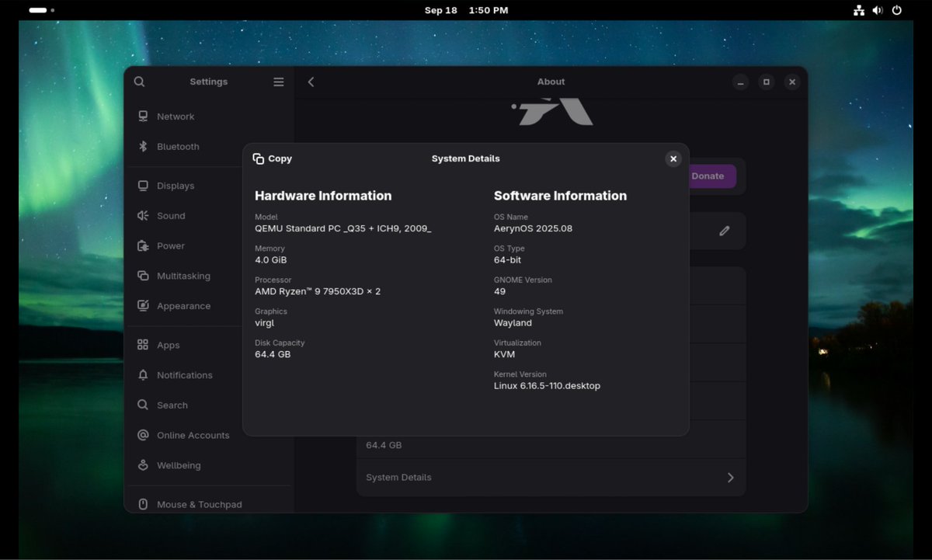The width and height of the screenshot is (932, 560).
Task: Minimize the Settings window
Action: coord(741,82)
